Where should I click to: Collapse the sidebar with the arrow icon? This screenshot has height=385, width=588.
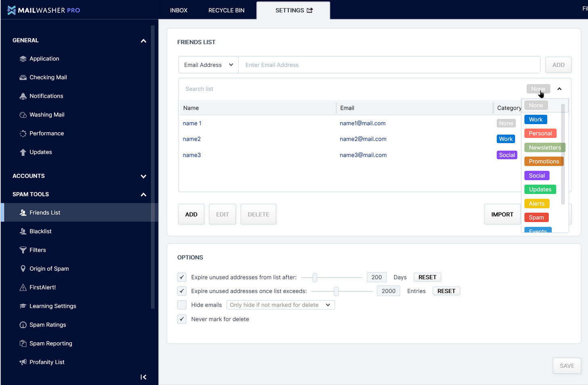(143, 377)
